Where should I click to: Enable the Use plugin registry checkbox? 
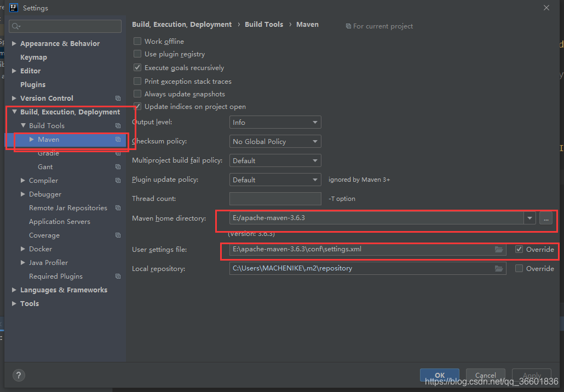137,54
